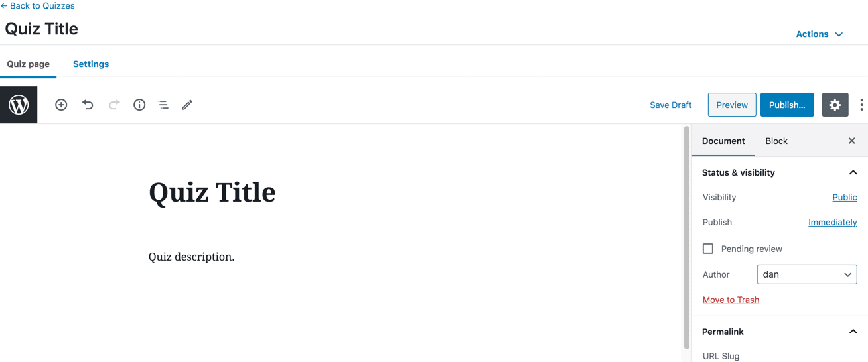The width and height of the screenshot is (868, 362).
Task: Toggle the settings gear sidebar button
Action: coord(835,105)
